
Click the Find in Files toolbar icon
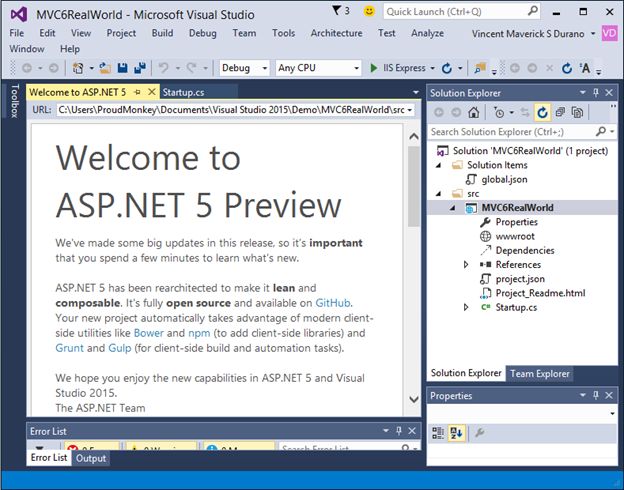tap(480, 68)
